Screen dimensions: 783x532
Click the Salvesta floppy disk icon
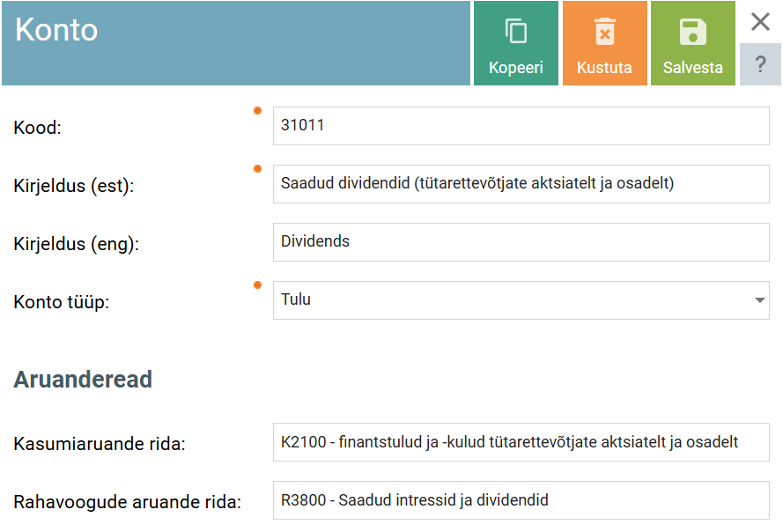(x=693, y=33)
